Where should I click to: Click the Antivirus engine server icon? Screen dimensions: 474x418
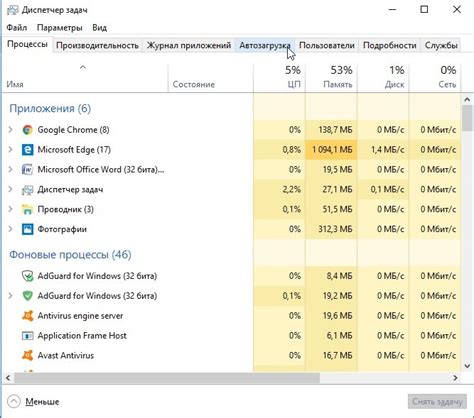[x=27, y=316]
